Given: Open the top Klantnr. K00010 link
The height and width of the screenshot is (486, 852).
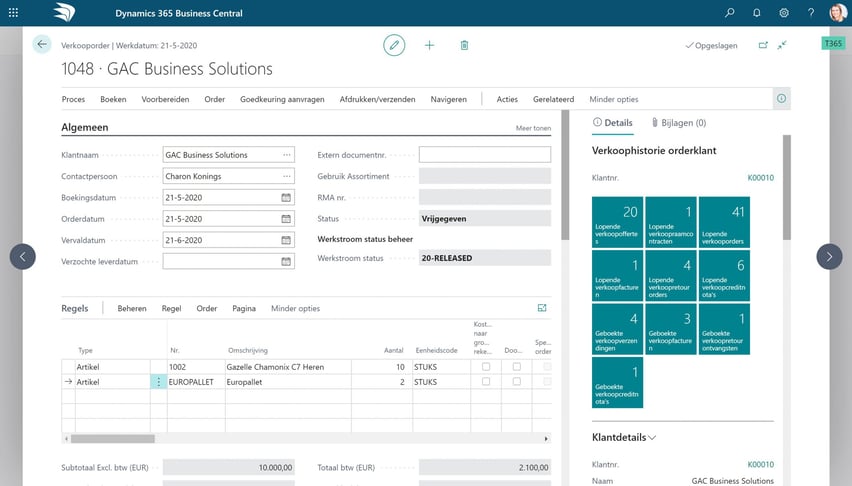Looking at the screenshot, I should click(x=760, y=178).
